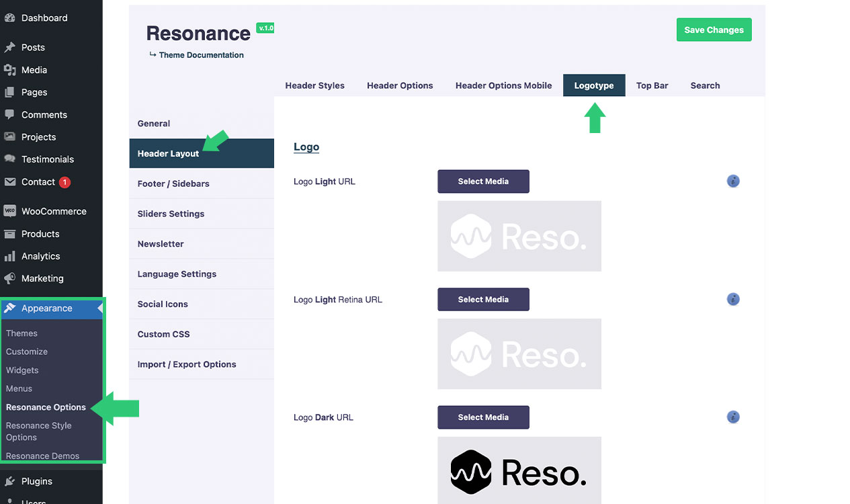Click the dark Reso logo preview thumbnail
850x504 pixels.
[519, 472]
